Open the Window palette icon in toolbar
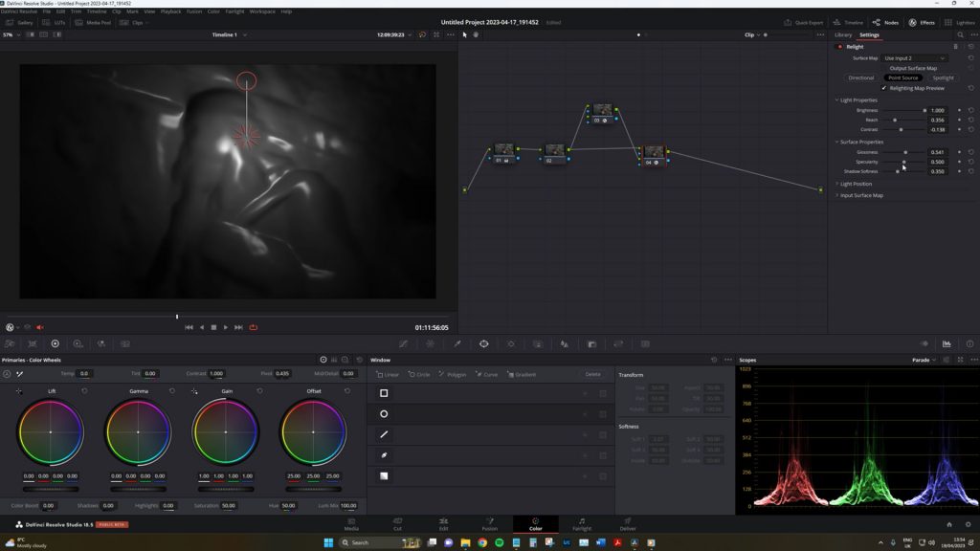 coord(483,343)
